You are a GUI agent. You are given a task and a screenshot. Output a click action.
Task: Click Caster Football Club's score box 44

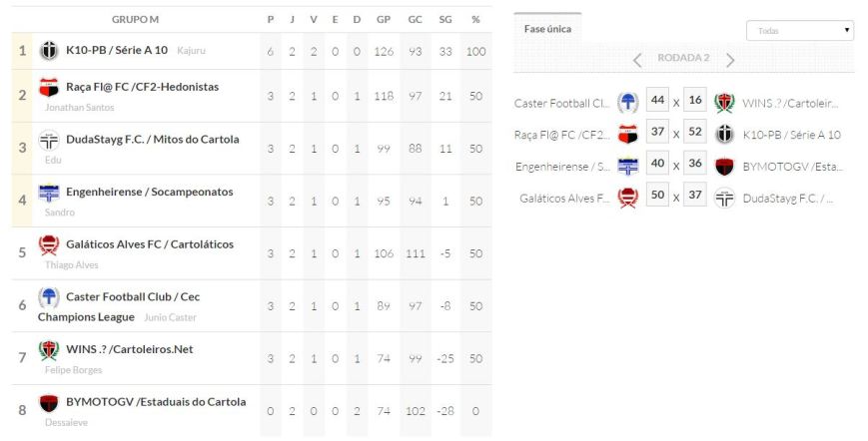(x=656, y=101)
